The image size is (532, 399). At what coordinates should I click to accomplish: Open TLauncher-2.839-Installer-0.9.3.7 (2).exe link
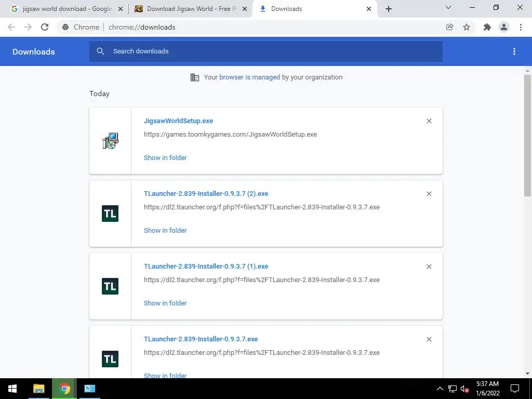[206, 193]
